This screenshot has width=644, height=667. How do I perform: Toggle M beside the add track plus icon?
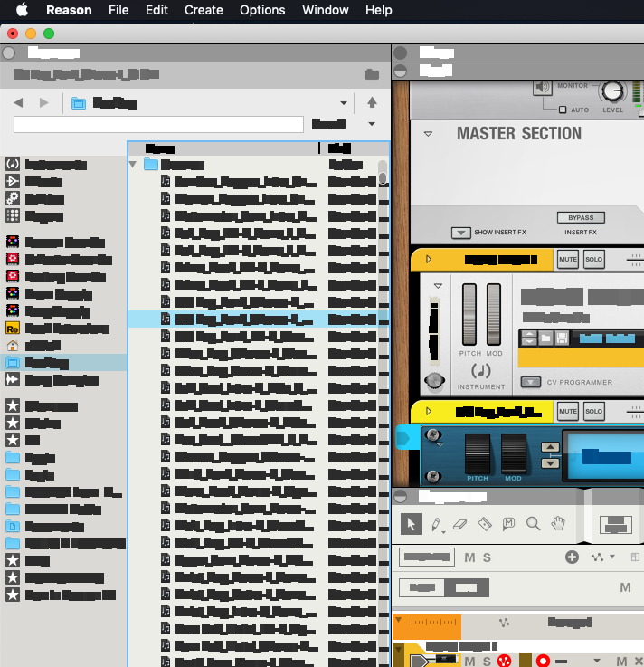469,557
